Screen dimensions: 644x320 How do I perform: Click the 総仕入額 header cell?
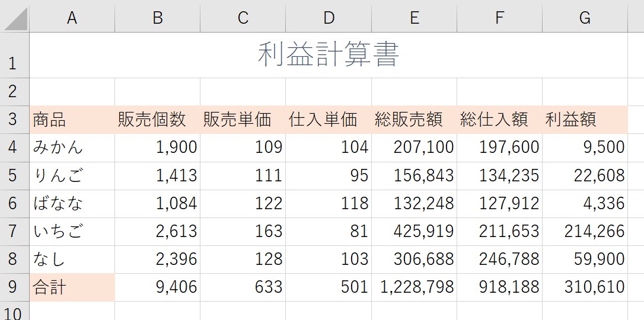(500, 120)
